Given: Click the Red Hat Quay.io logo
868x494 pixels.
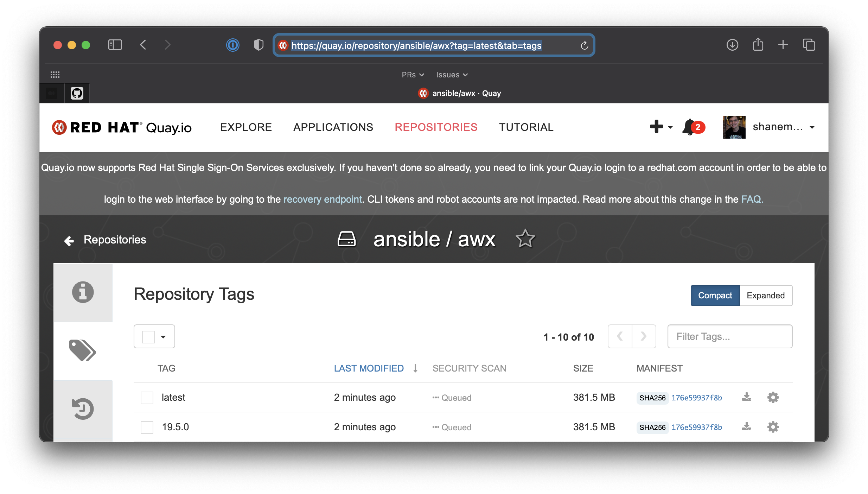Looking at the screenshot, I should [x=122, y=127].
